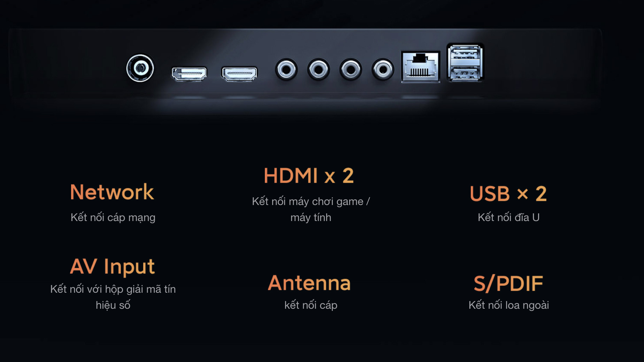Click the text kết nối cáp under Antenna
This screenshot has height=362, width=644.
pyautogui.click(x=311, y=305)
